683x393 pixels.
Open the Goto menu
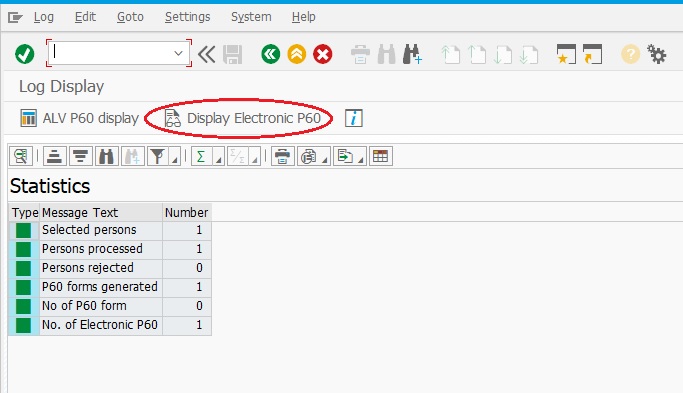click(x=130, y=17)
